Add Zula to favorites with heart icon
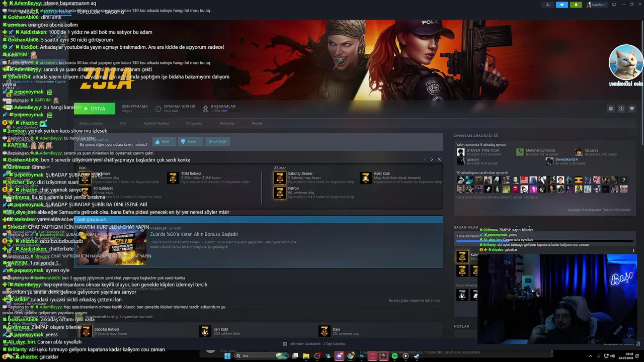644x362 pixels. tap(632, 109)
